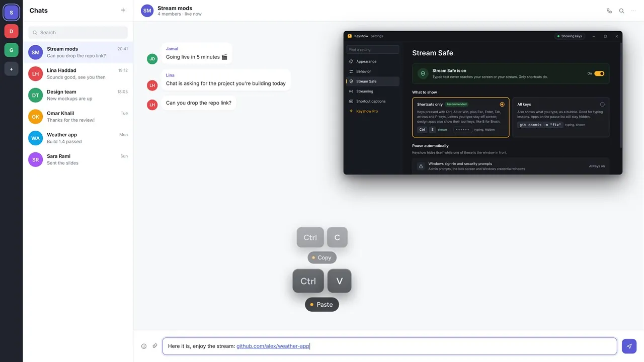
Task: Add a new workspace in the rail
Action: (11, 69)
